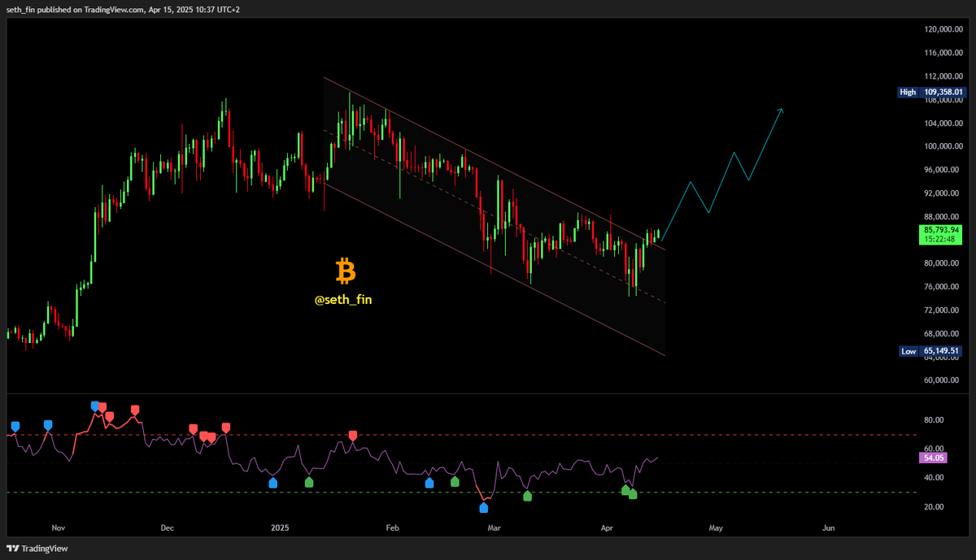This screenshot has height=560, width=976.
Task: Click the Nov label on time axis
Action: point(58,528)
